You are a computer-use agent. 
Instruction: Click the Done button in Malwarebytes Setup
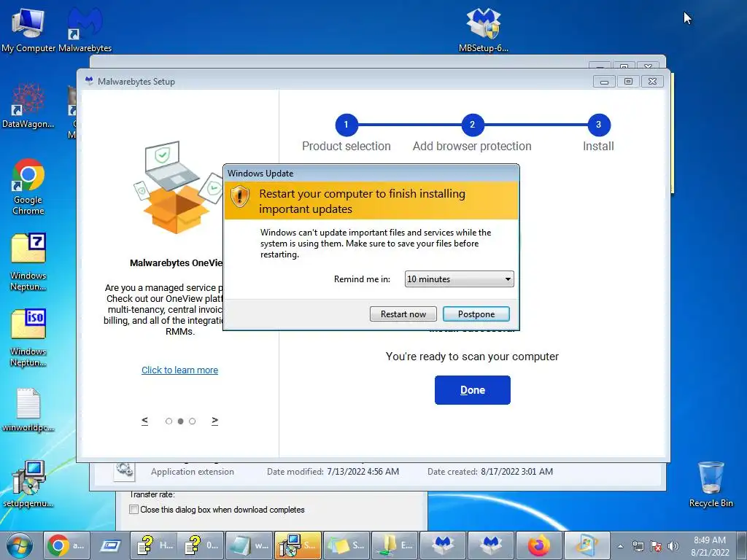tap(472, 390)
